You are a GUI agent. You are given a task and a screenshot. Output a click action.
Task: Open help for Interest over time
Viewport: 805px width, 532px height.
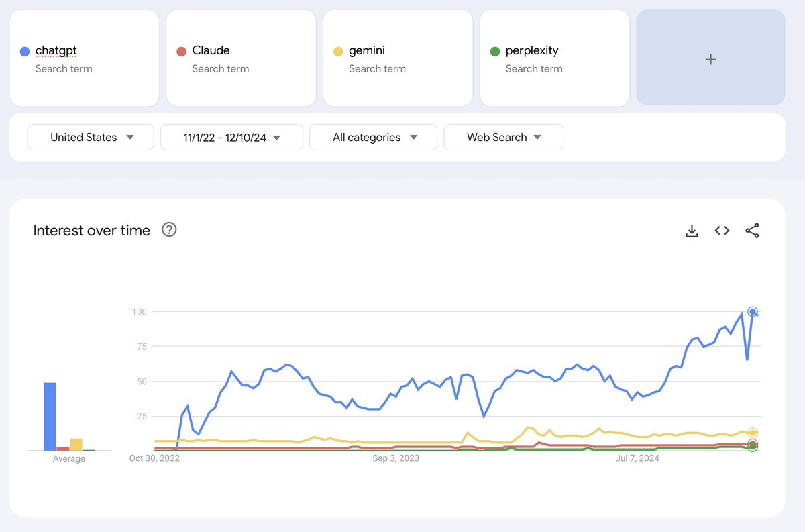(169, 230)
